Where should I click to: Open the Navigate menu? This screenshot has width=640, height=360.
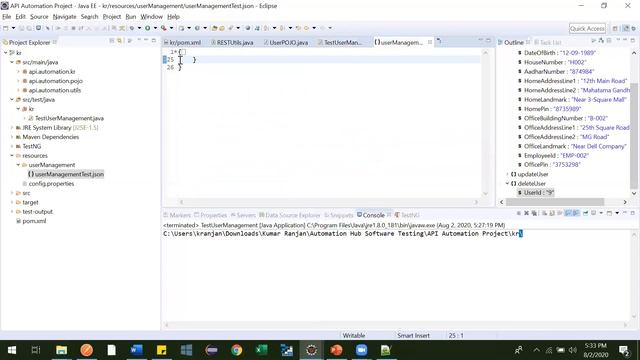coord(64,17)
